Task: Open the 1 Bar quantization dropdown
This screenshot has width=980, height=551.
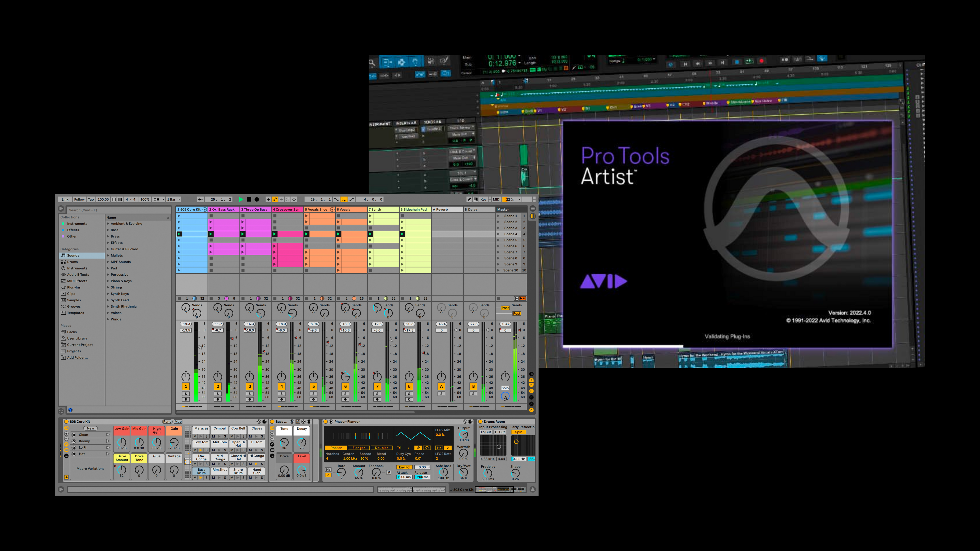Action: tap(174, 199)
